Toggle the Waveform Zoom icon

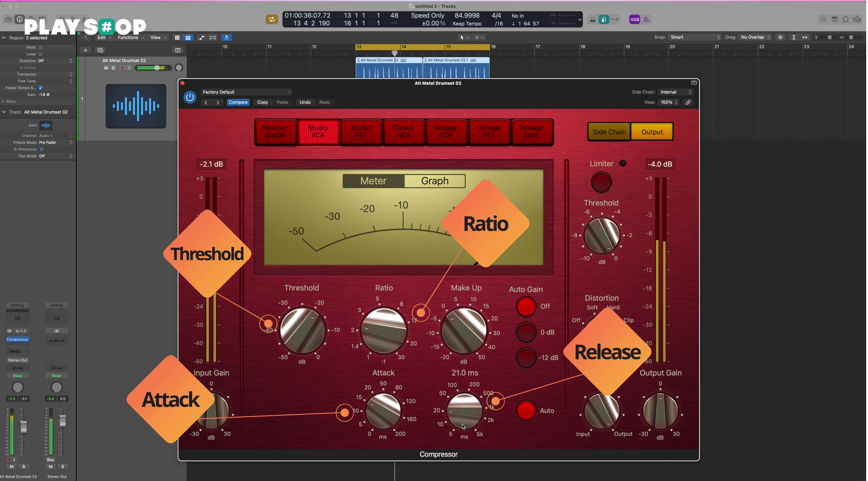pos(780,38)
